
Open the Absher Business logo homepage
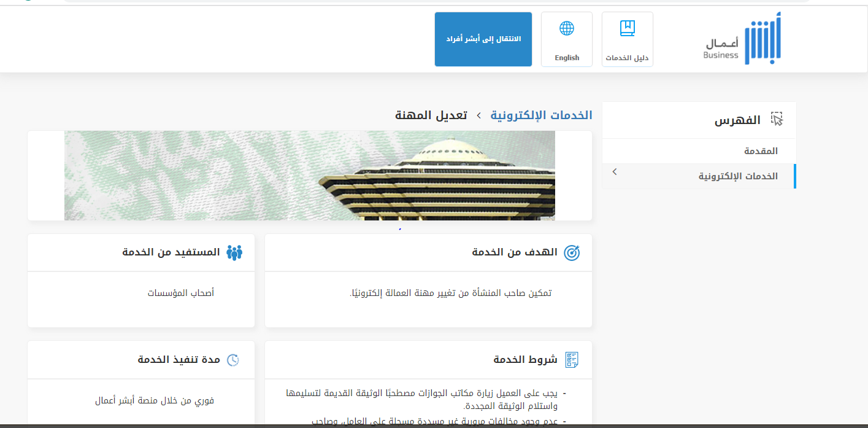point(742,38)
